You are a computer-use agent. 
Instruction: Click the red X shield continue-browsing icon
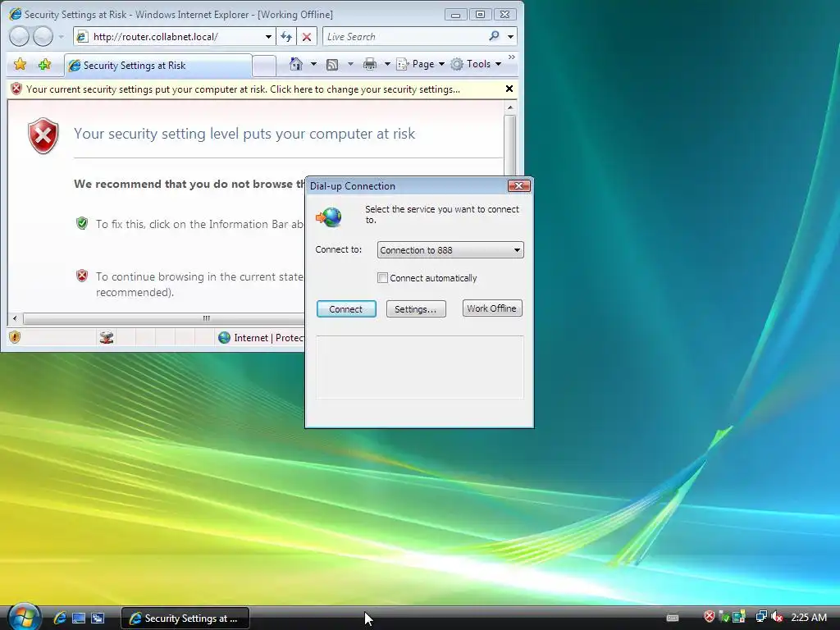coord(82,276)
